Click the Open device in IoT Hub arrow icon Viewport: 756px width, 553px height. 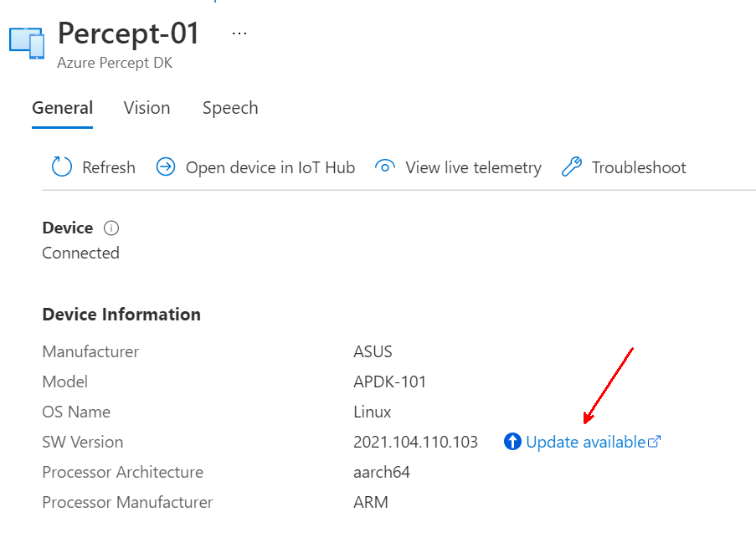tap(166, 166)
